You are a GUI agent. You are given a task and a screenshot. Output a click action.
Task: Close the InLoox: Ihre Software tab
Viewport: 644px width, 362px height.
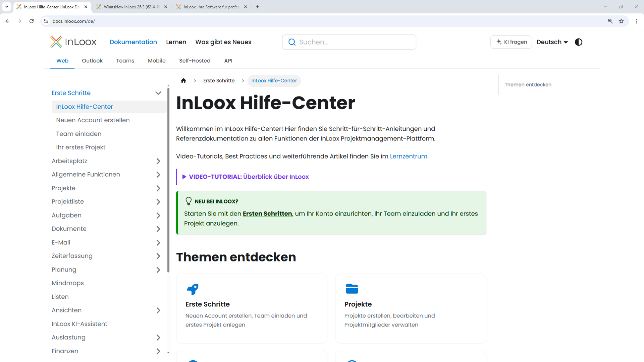point(246,7)
